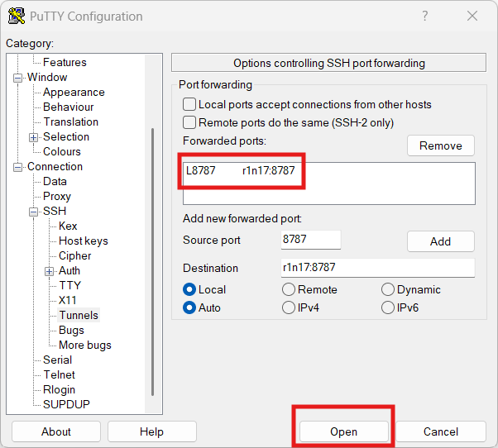
Task: Select the Dynamic forwarding radio option
Action: coord(388,290)
